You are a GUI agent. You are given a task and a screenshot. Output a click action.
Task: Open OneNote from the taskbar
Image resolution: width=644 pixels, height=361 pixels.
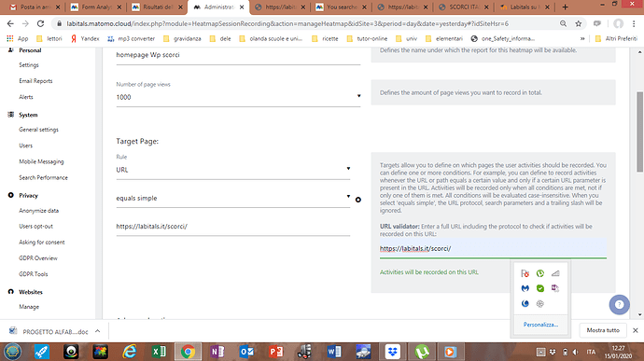217,352
